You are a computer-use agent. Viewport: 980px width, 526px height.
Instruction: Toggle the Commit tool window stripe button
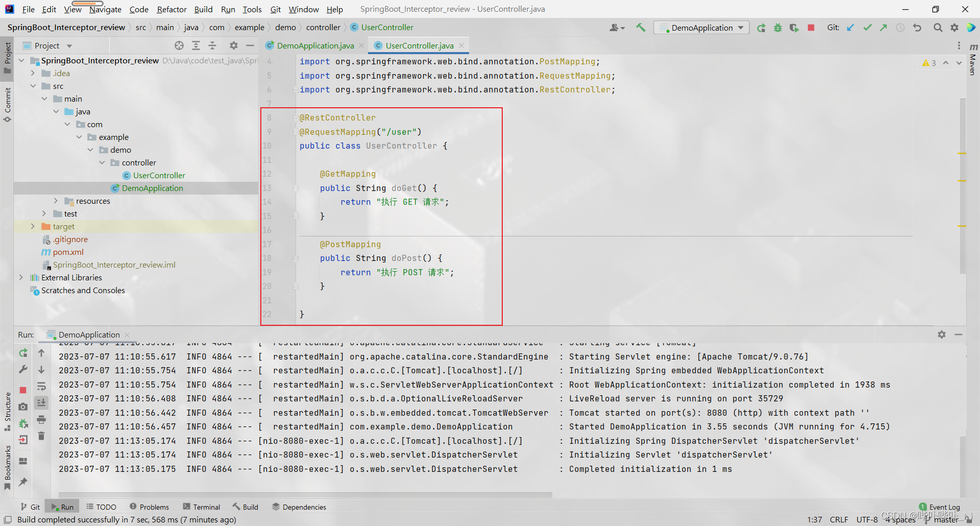(x=7, y=105)
